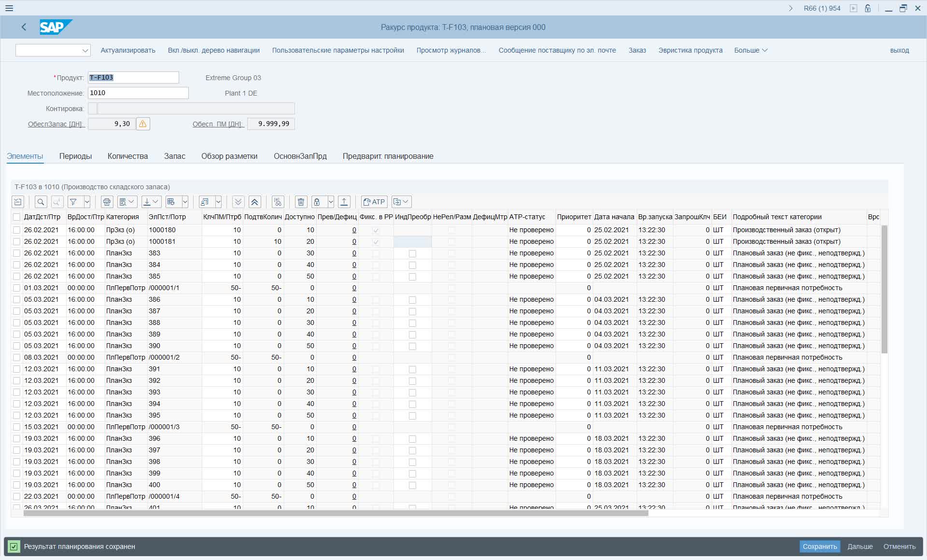Image resolution: width=927 pixels, height=560 pixels.
Task: Open the hamburger main menu
Action: click(9, 8)
